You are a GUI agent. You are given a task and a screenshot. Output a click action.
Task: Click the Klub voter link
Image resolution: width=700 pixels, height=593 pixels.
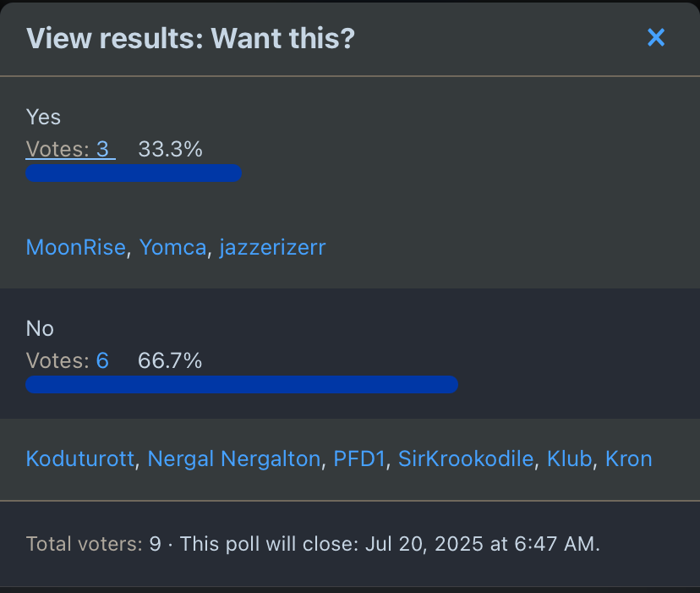point(569,459)
